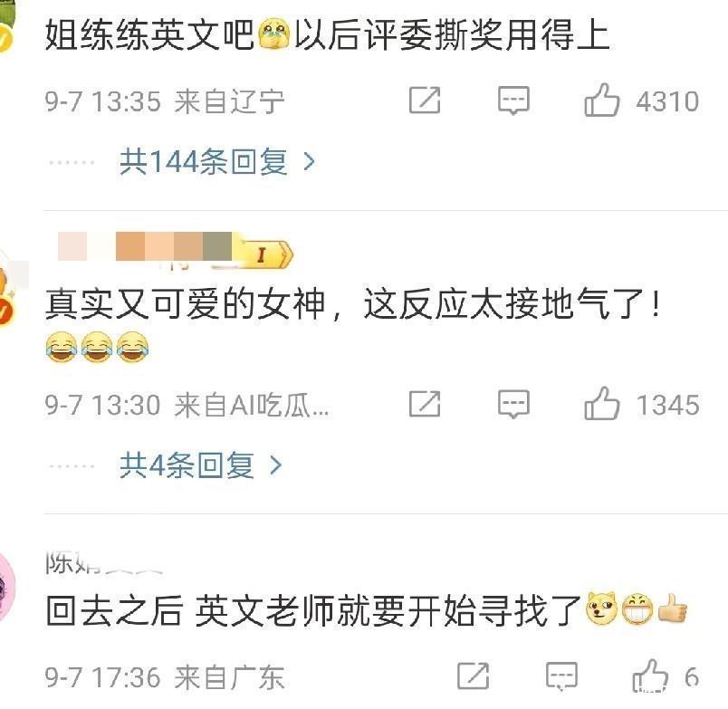Reply to the 真实又可爱的女神 comment
The width and height of the screenshot is (728, 709).
[513, 404]
